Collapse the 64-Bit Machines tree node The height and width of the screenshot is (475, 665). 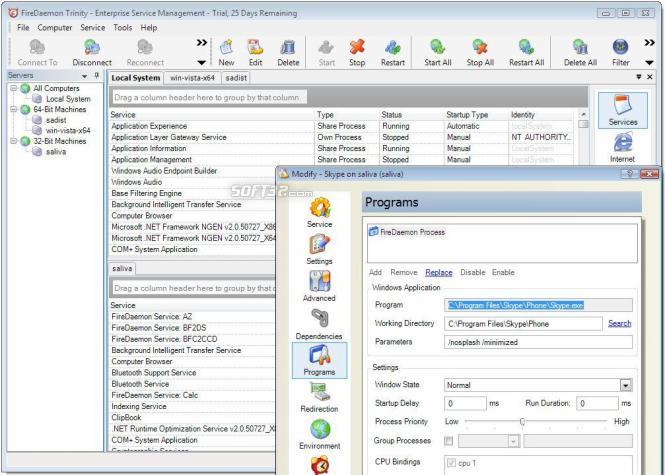[x=14, y=109]
